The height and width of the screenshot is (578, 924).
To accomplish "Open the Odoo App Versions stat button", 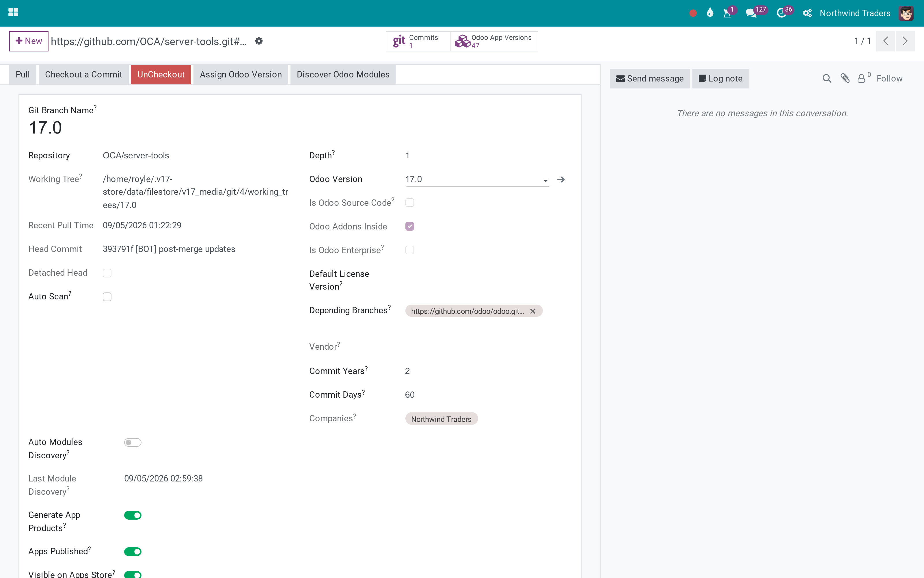I will [494, 41].
